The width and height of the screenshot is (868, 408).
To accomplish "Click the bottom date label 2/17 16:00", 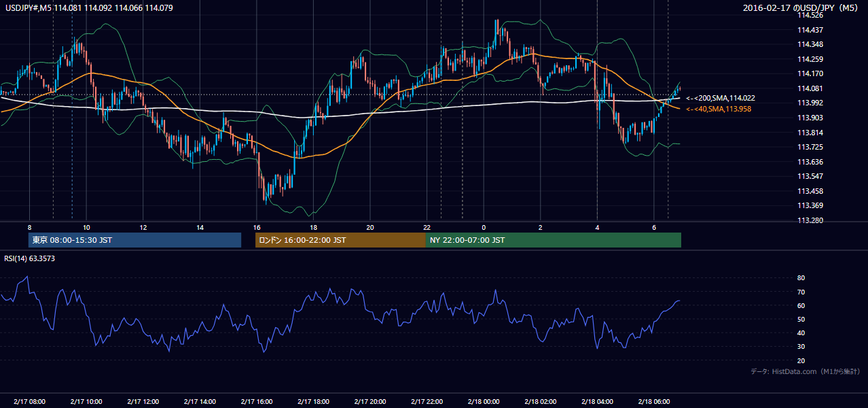I will [256, 401].
